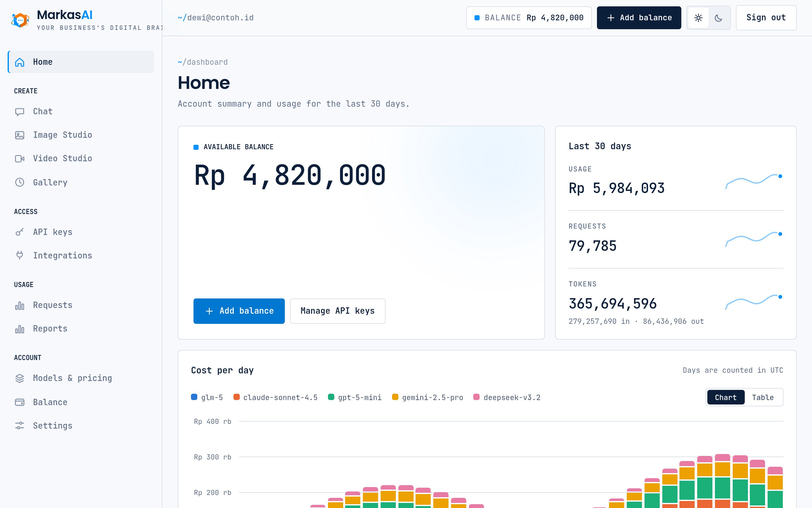Click the Models & pricing layers icon
The image size is (812, 508).
click(20, 378)
